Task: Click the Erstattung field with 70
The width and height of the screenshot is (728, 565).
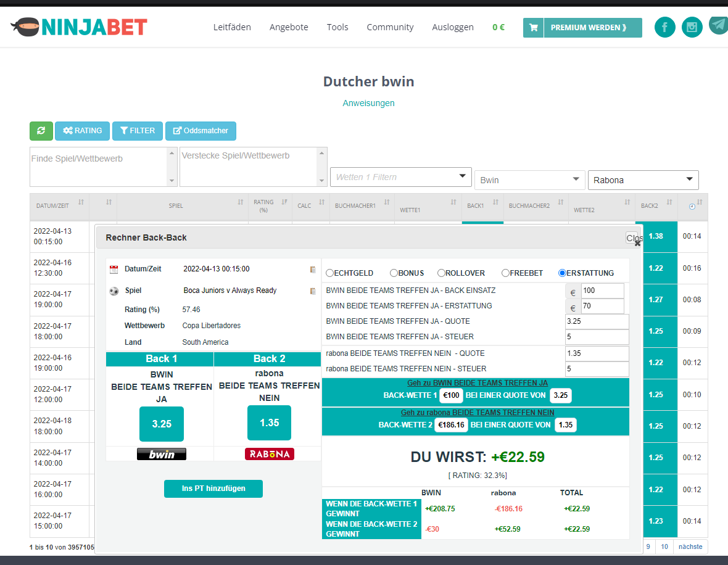Action: click(603, 306)
